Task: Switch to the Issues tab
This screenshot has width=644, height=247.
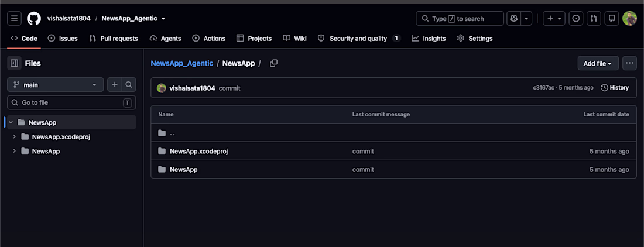Action: [x=63, y=39]
